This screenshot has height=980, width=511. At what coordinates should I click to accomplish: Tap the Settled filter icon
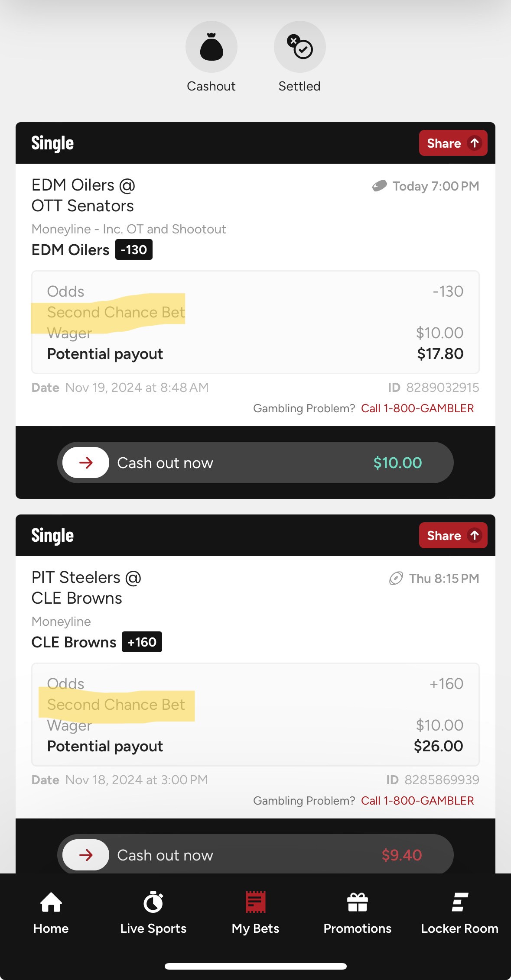point(299,47)
